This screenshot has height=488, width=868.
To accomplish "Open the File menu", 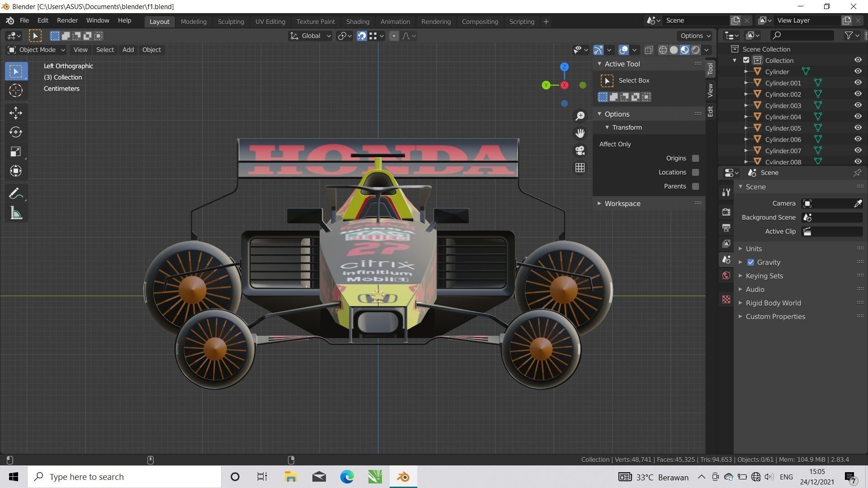I will click(x=24, y=21).
